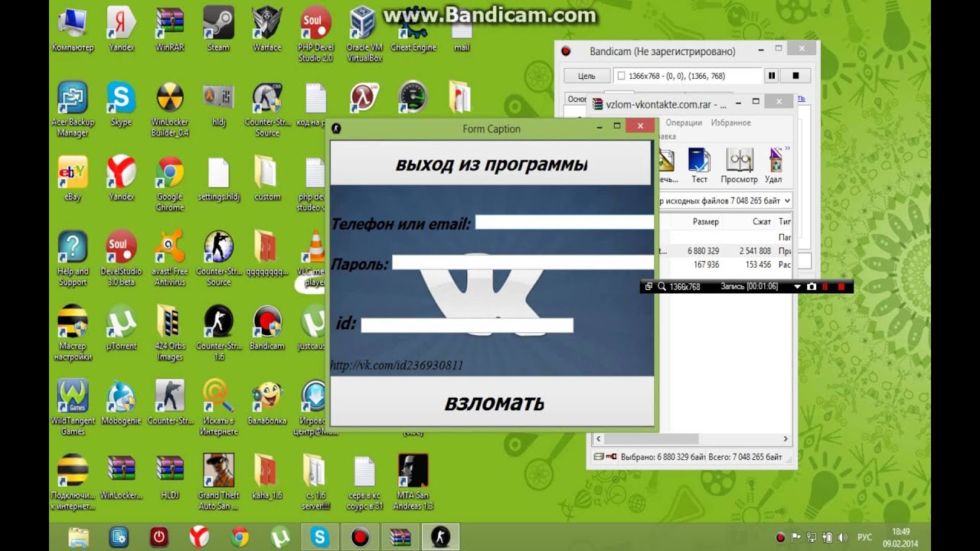Open the Операции menu in WinRAR
This screenshot has height=551, width=980.
(684, 122)
